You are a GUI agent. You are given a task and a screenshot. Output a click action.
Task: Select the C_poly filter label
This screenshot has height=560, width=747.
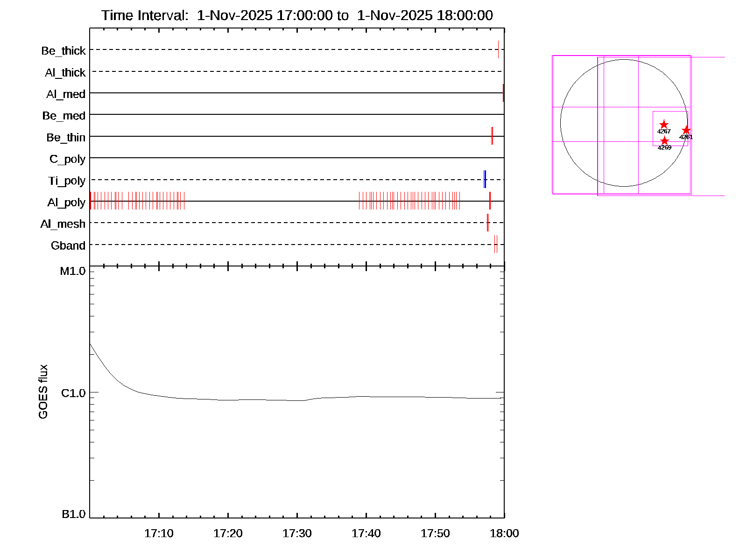coord(67,159)
